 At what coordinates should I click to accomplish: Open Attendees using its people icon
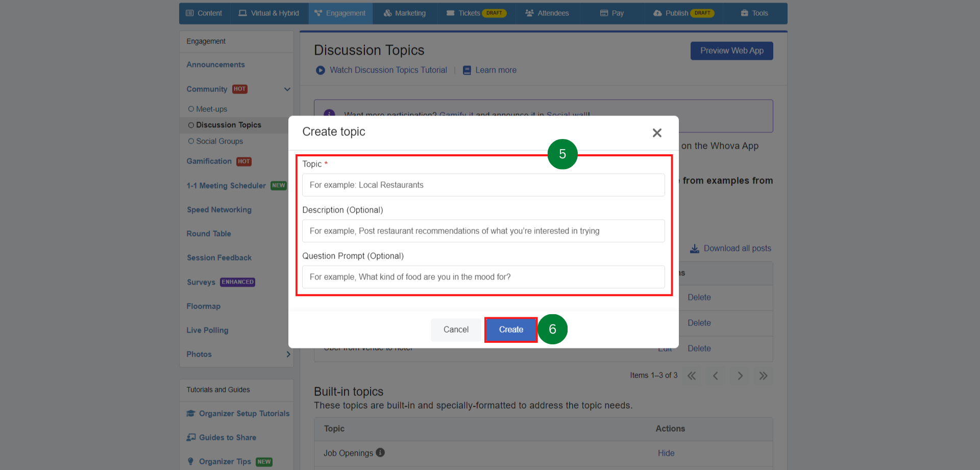pyautogui.click(x=528, y=13)
